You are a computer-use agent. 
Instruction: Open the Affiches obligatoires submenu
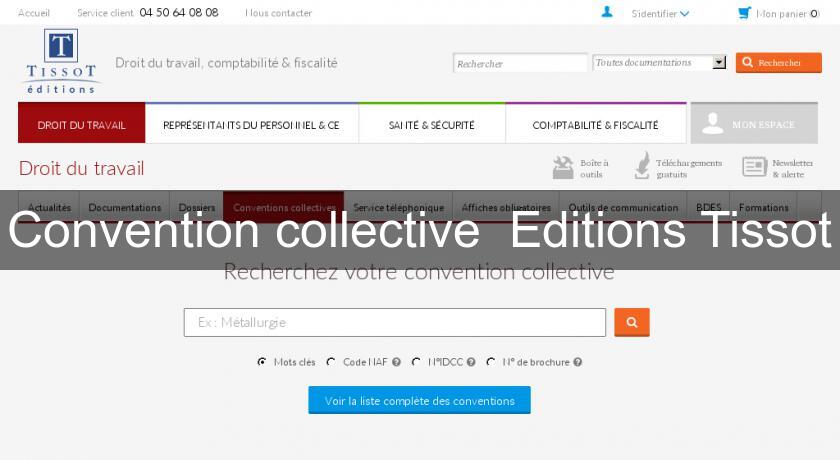[x=506, y=207]
